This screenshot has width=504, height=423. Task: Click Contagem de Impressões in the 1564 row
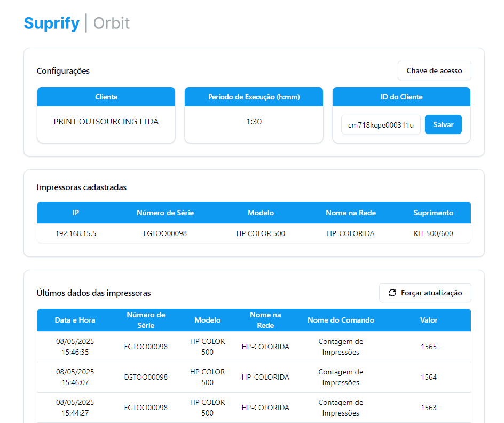click(x=341, y=377)
